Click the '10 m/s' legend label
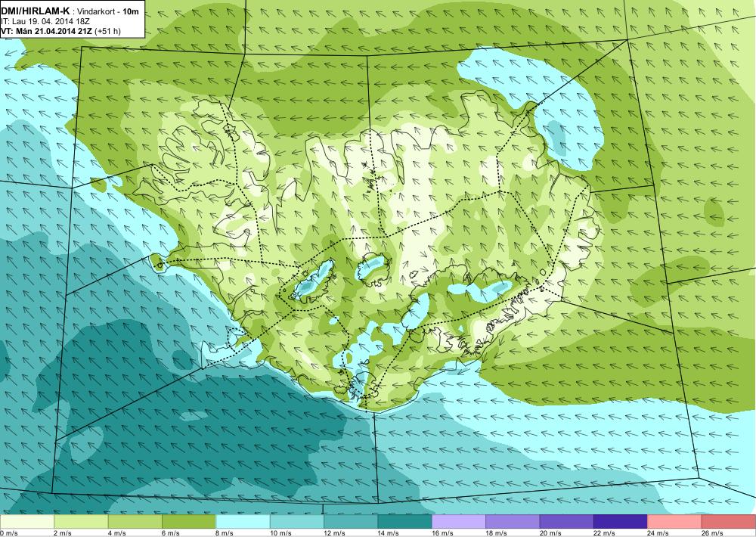The width and height of the screenshot is (756, 537). pyautogui.click(x=280, y=533)
